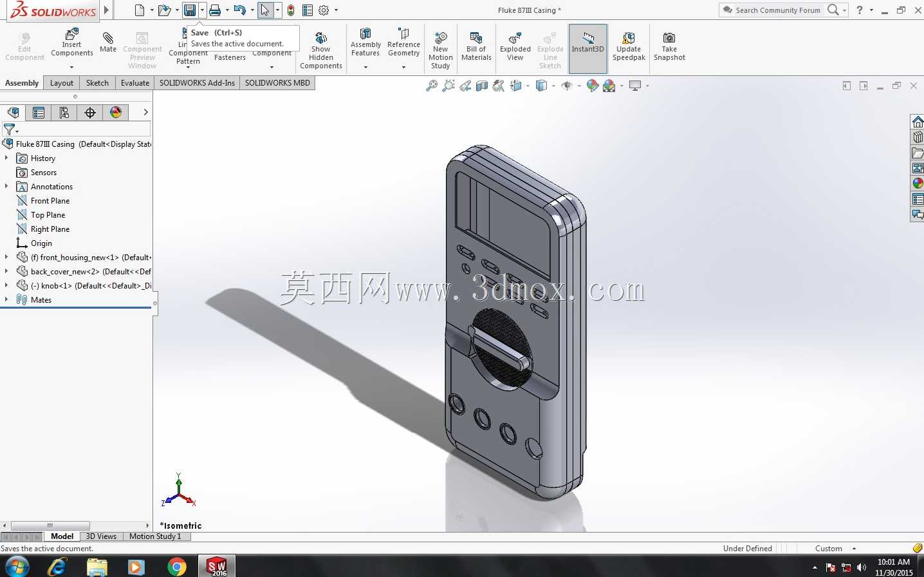Start a New Motion Study
The width and height of the screenshot is (924, 577).
(440, 50)
